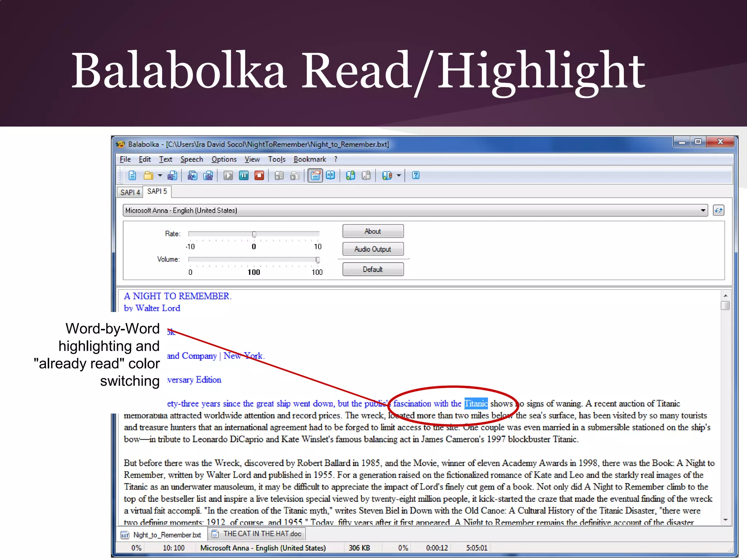
Task: Switch to Night_to_Remember.bxt document tab
Action: tap(161, 535)
